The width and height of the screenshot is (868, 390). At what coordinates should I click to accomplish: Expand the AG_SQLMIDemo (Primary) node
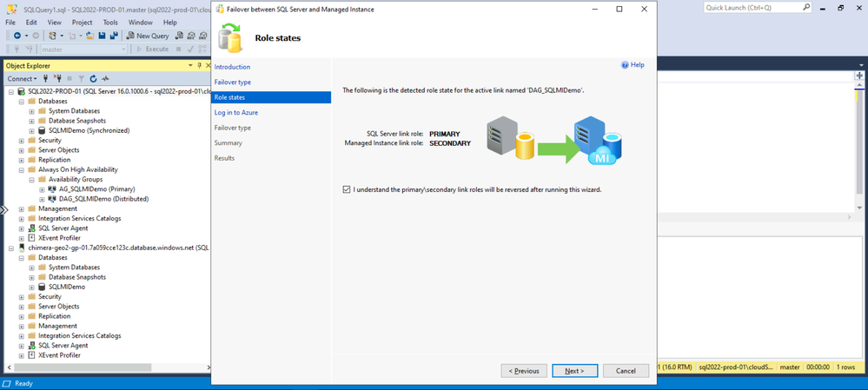tap(42, 189)
